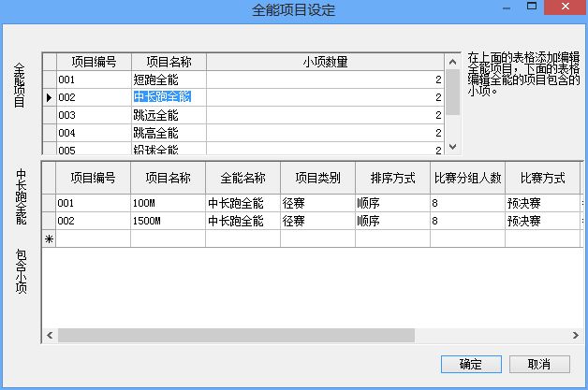This screenshot has width=588, height=390.
Task: Click 顺序 in 1500M row
Action: coord(392,221)
